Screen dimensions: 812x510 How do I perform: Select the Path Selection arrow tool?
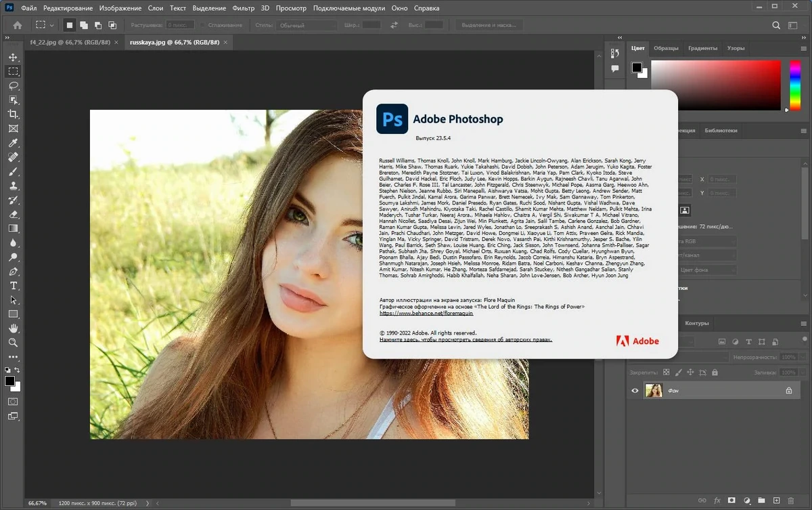point(13,300)
